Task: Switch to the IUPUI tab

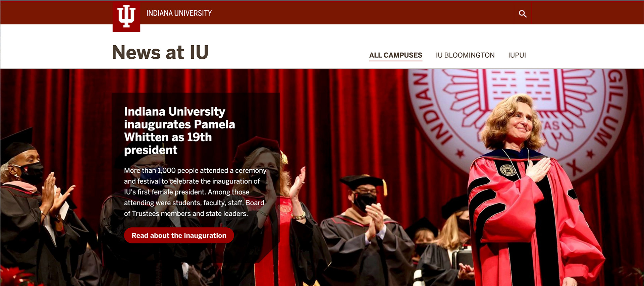Action: pyautogui.click(x=517, y=55)
